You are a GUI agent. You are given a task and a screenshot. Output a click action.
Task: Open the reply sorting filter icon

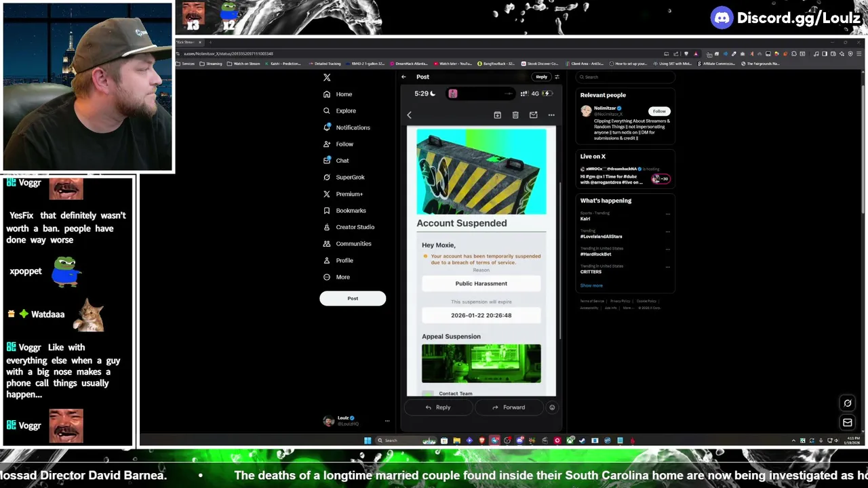(x=557, y=77)
